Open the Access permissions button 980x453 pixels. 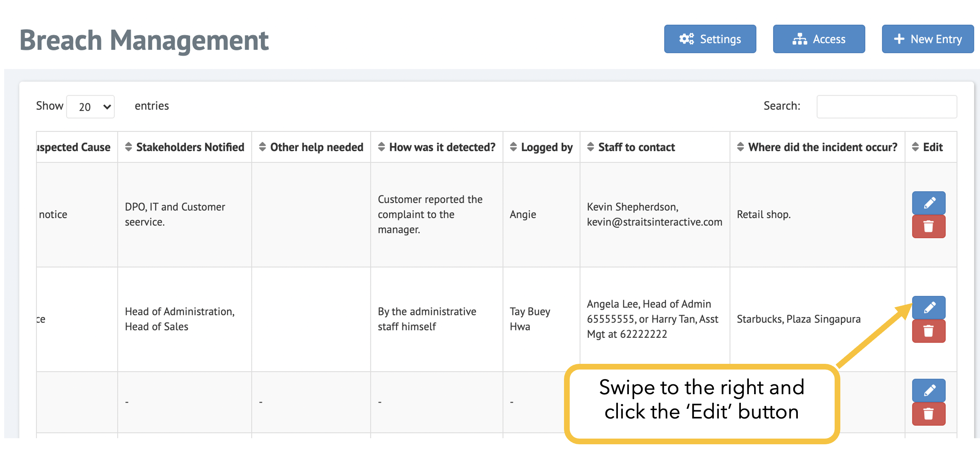(818, 39)
